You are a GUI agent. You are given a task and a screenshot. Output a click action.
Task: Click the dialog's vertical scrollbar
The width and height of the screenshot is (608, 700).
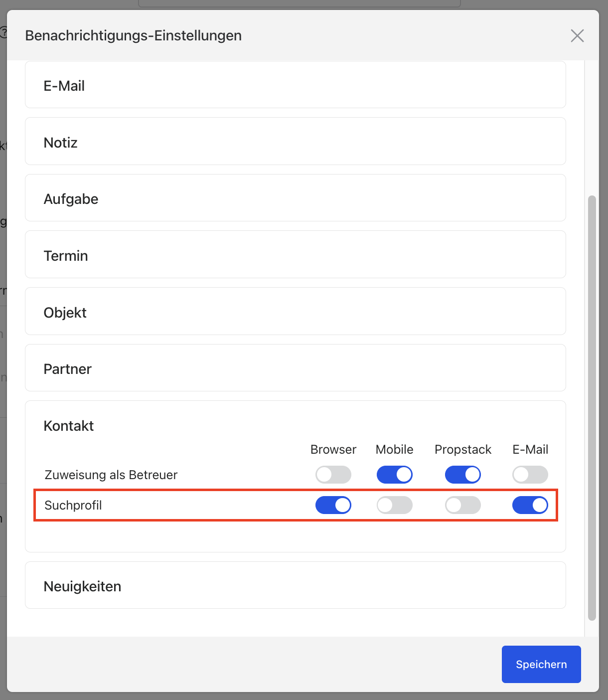coord(592,408)
